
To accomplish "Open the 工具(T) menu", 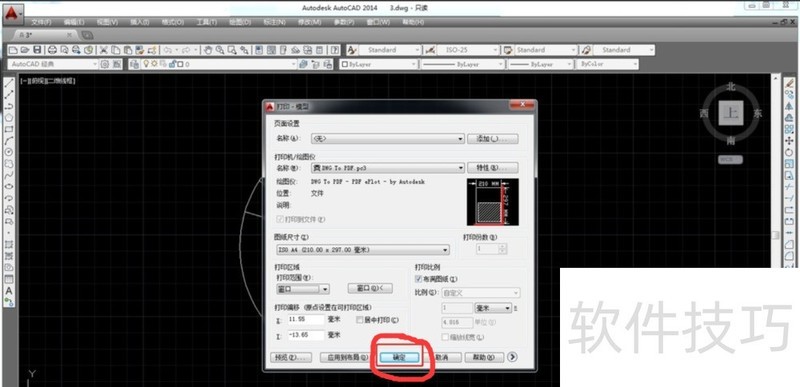I will tap(206, 23).
